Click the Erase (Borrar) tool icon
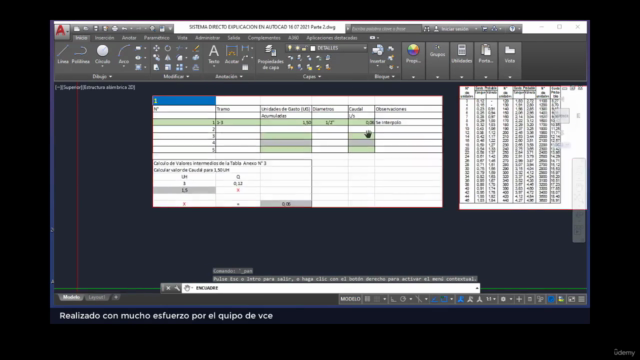The height and width of the screenshot is (360, 640). (x=196, y=48)
